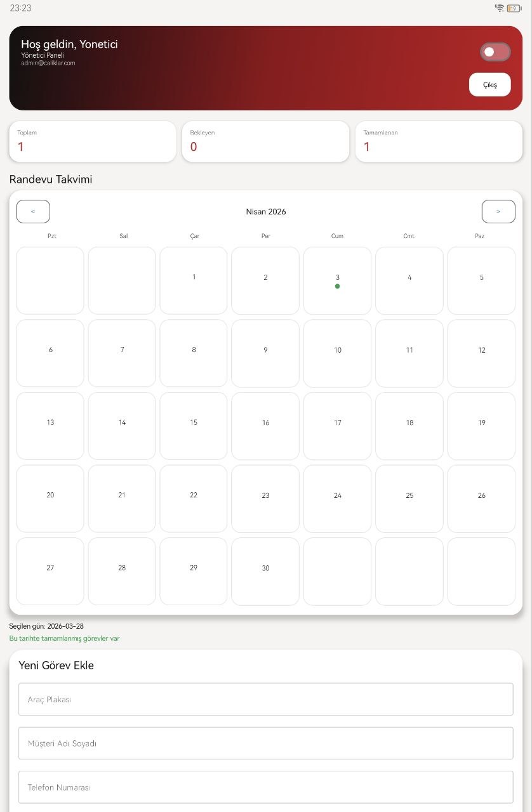Tap the Wi-Fi icon in status bar
532x812 pixels.
[500, 8]
